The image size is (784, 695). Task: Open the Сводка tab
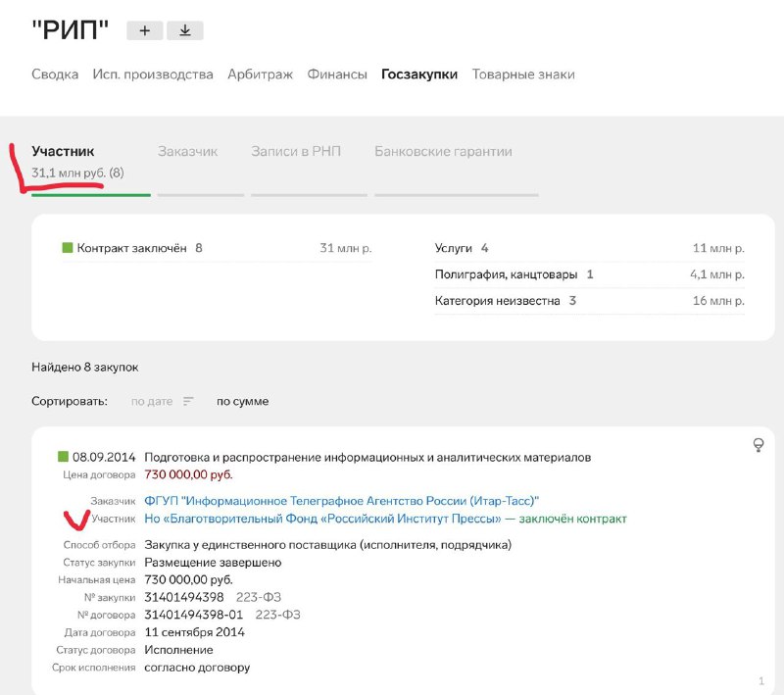(x=55, y=74)
